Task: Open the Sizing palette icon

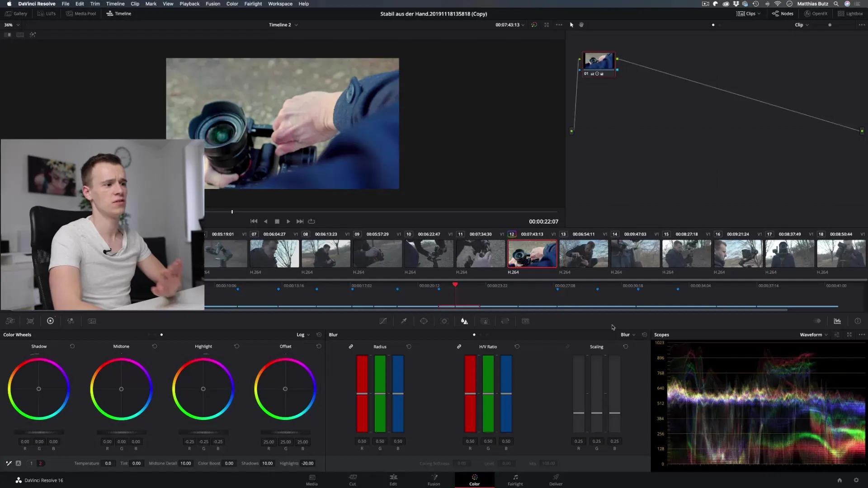Action: (x=505, y=321)
